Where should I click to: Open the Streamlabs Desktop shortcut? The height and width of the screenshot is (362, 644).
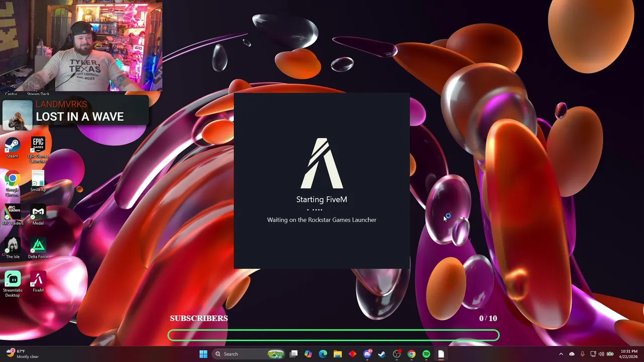tap(12, 284)
